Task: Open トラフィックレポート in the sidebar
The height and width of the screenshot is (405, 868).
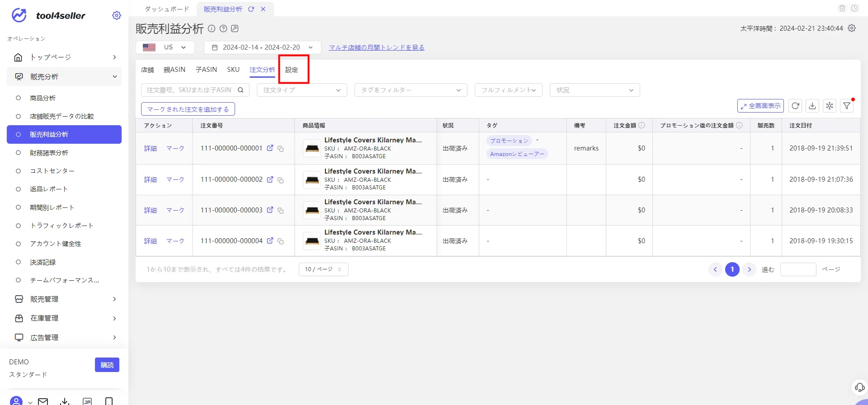Action: coord(61,226)
